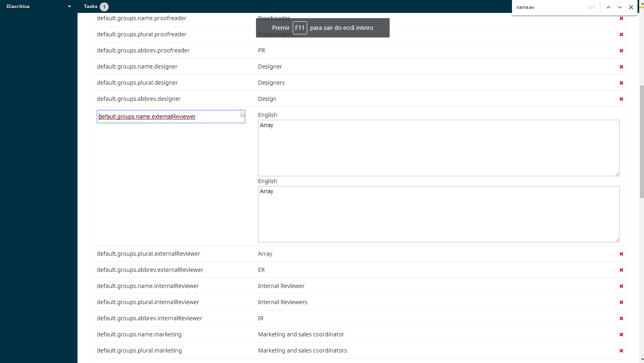Click the first English Array textarea
644x363 pixels.
[x=438, y=148]
